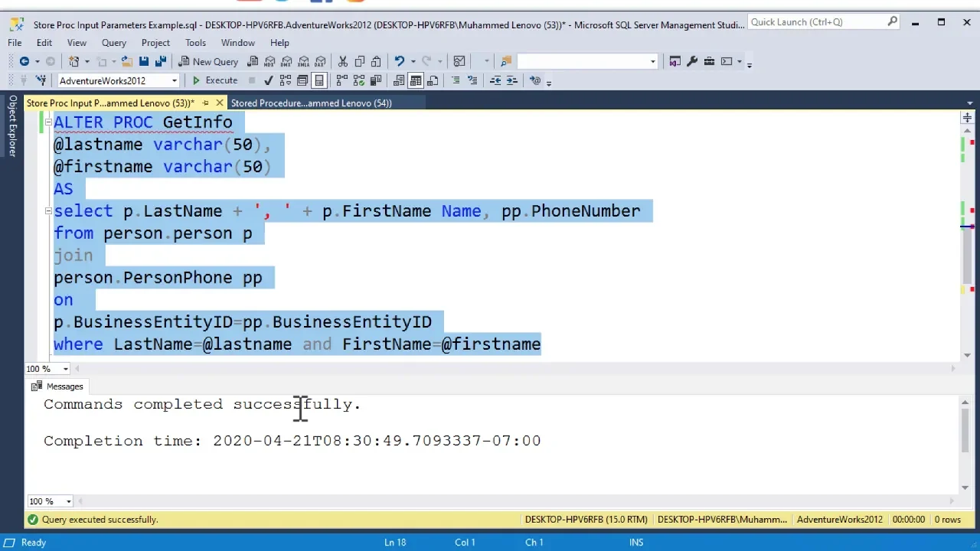
Task: Close the Store Proc Input Parameters tab
Action: [x=220, y=103]
